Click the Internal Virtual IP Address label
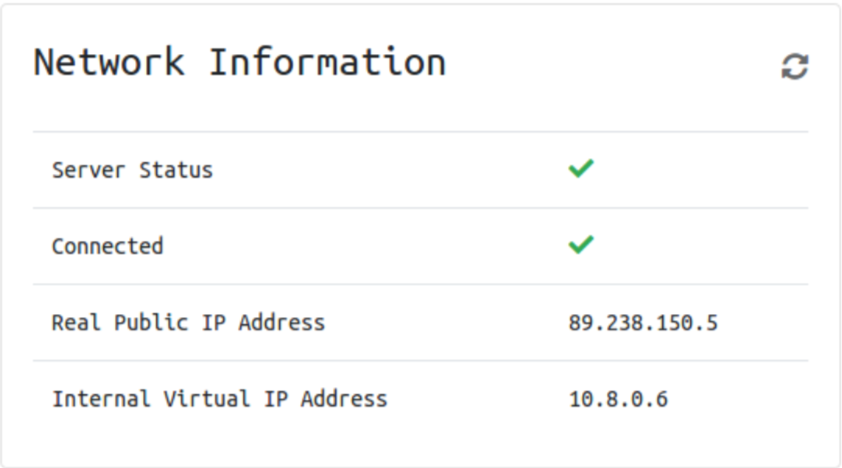Viewport: 842px width, 468px height. click(219, 399)
